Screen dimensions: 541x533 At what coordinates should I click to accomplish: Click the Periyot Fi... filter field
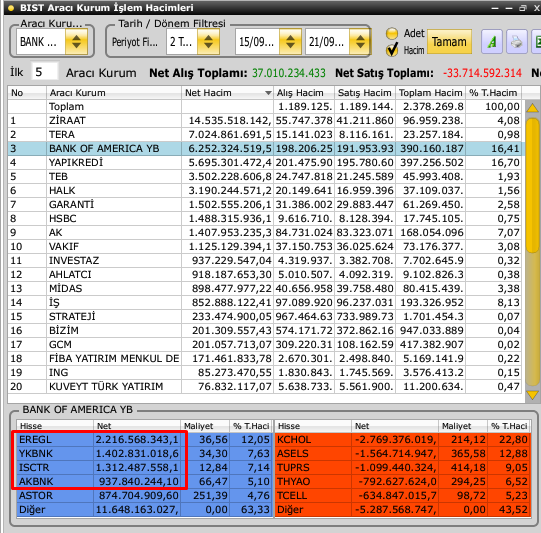coord(135,42)
